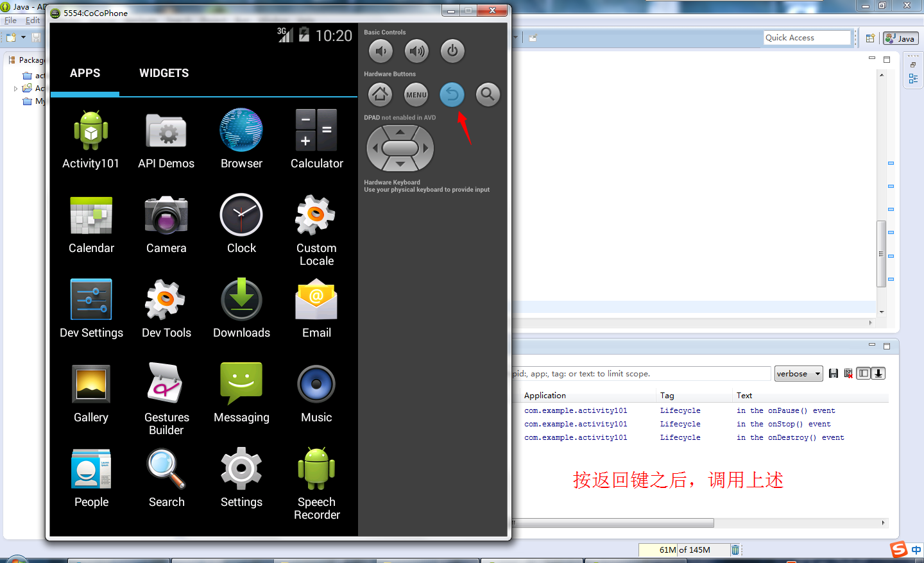The image size is (924, 563).
Task: Select the onPause() event log row
Action: 705,410
